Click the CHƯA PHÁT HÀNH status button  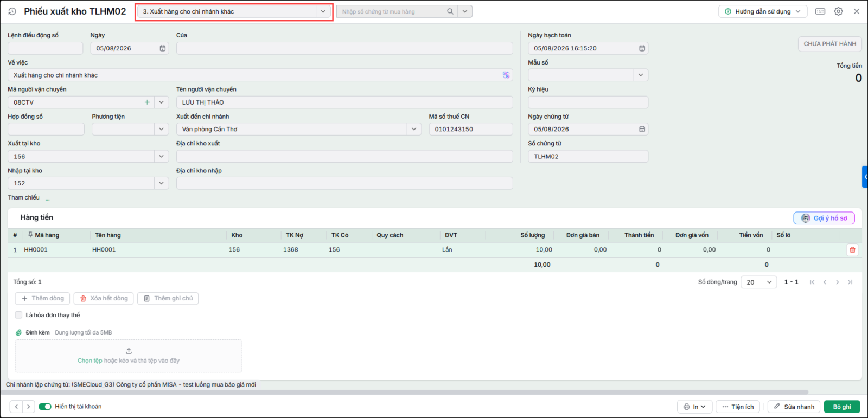(x=829, y=44)
